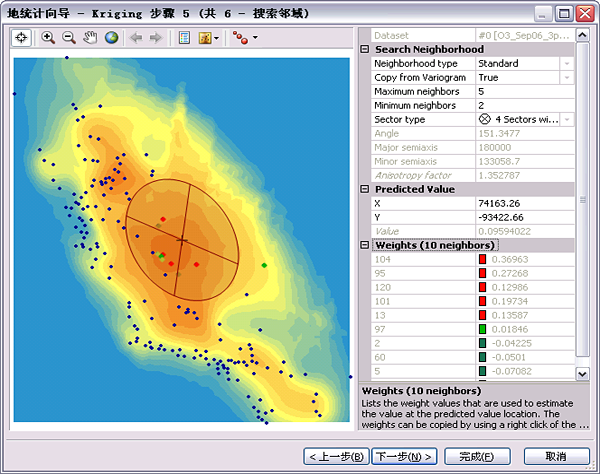Image resolution: width=600 pixels, height=474 pixels.
Task: Collapse the Search Neighborhood section
Action: coord(364,49)
